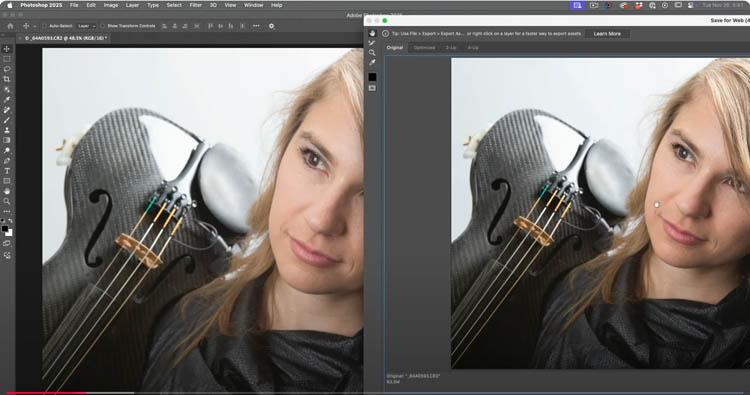This screenshot has height=395, width=750.
Task: Open the View menu
Action: coord(230,5)
